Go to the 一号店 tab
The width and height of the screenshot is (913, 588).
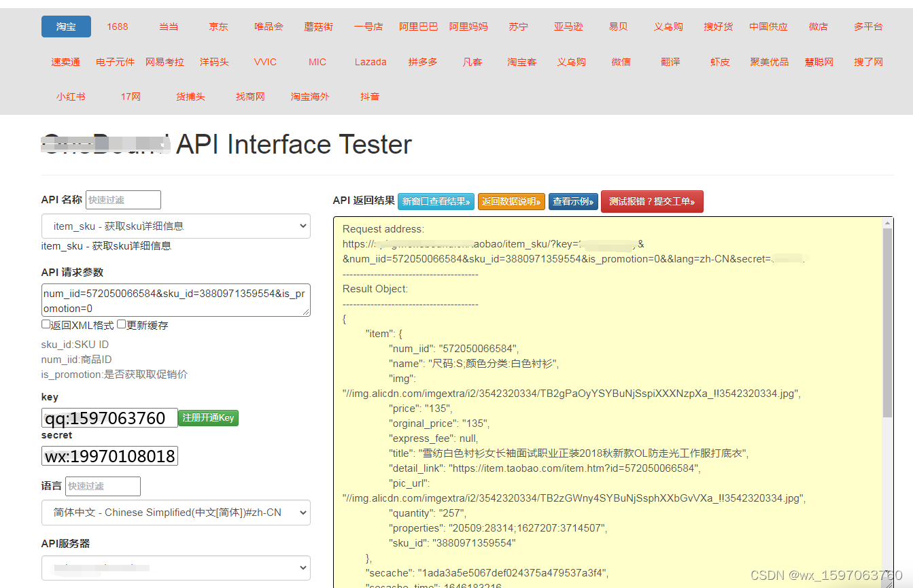368,27
